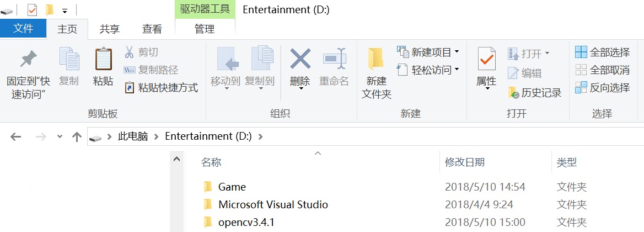Open the New Item (新建项目) dropdown arrow
The height and width of the screenshot is (232, 644).
[457, 52]
